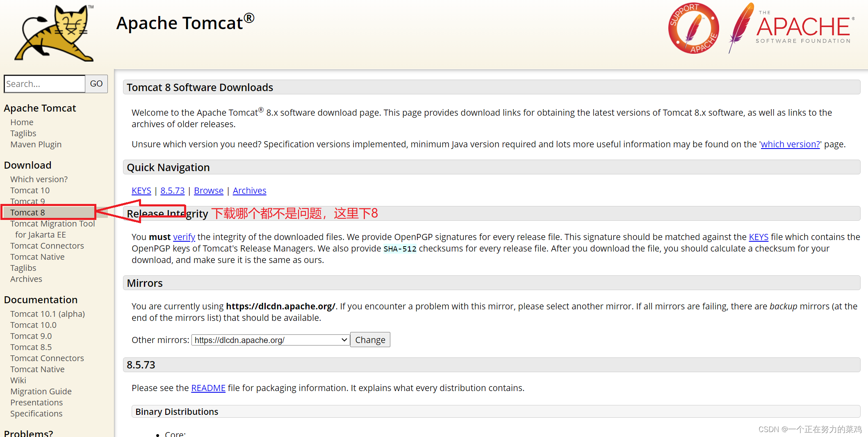This screenshot has width=868, height=437.
Task: Open Tomcat 10.0 documentation
Action: coord(33,325)
